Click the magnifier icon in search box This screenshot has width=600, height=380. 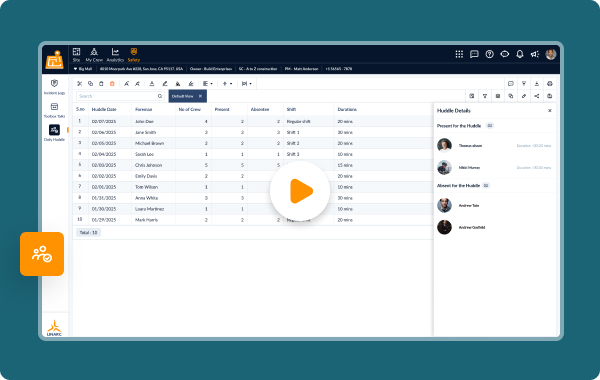[160, 96]
